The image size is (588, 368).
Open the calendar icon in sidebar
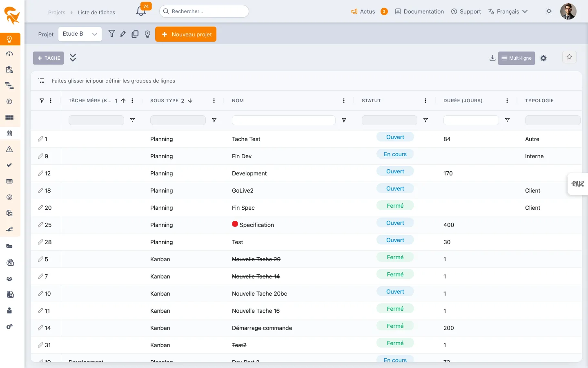click(9, 133)
